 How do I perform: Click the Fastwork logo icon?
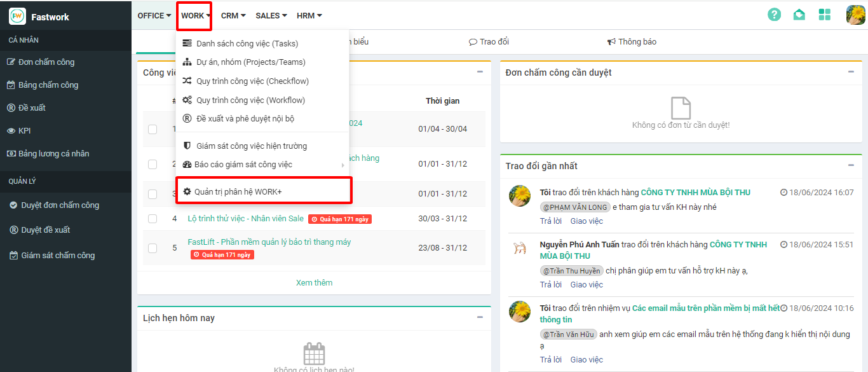(17, 17)
